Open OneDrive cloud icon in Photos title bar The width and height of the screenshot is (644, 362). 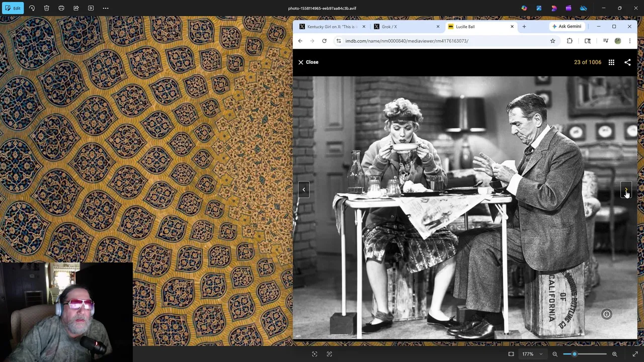(x=584, y=8)
